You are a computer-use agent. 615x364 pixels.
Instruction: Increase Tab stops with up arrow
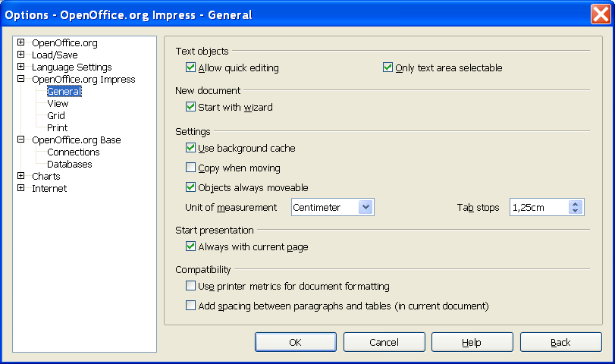pyautogui.click(x=575, y=203)
